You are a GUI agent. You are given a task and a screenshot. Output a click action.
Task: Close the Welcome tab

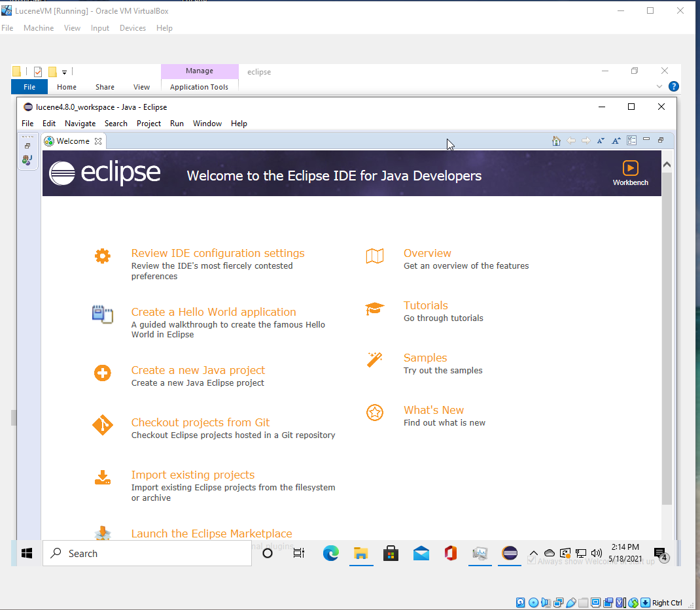(98, 141)
